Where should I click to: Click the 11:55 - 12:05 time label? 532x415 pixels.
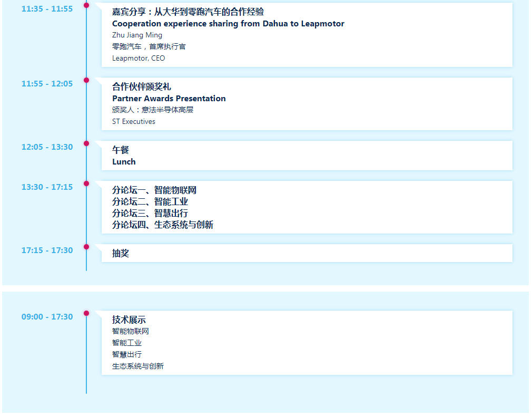point(47,84)
